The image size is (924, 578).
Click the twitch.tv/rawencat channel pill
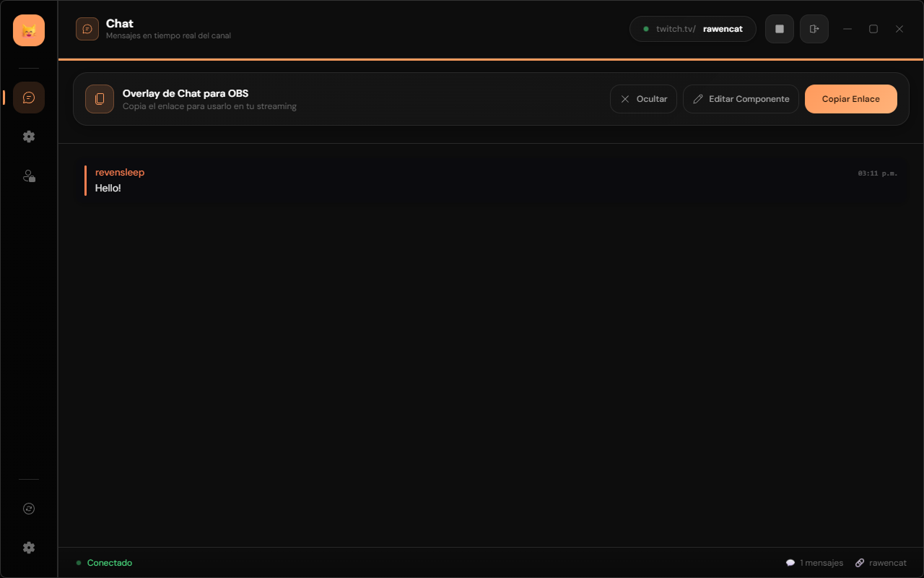pos(693,29)
